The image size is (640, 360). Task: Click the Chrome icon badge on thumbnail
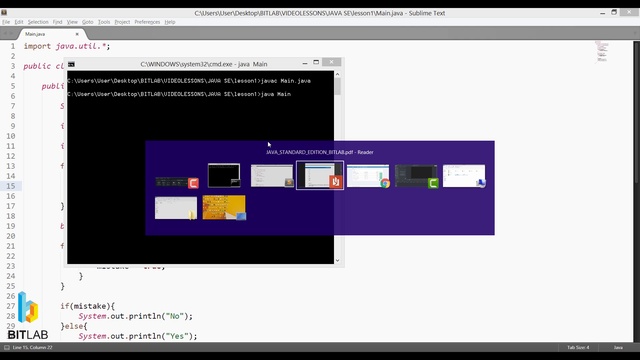click(x=384, y=183)
